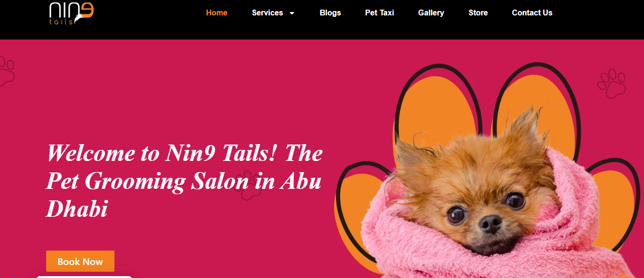Viewport: 644px width, 278px height.
Task: Open the Pet Taxi page
Action: pos(379,13)
